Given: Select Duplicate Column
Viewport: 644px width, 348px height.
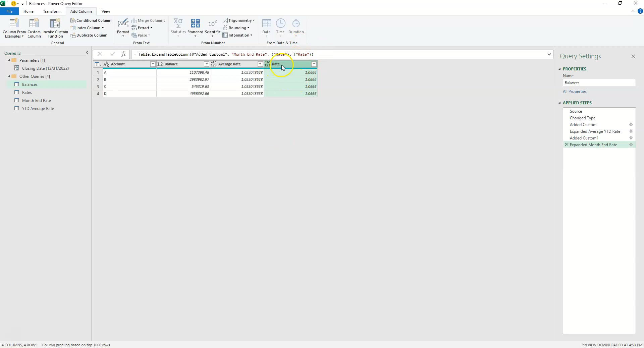Looking at the screenshot, I should pyautogui.click(x=89, y=35).
